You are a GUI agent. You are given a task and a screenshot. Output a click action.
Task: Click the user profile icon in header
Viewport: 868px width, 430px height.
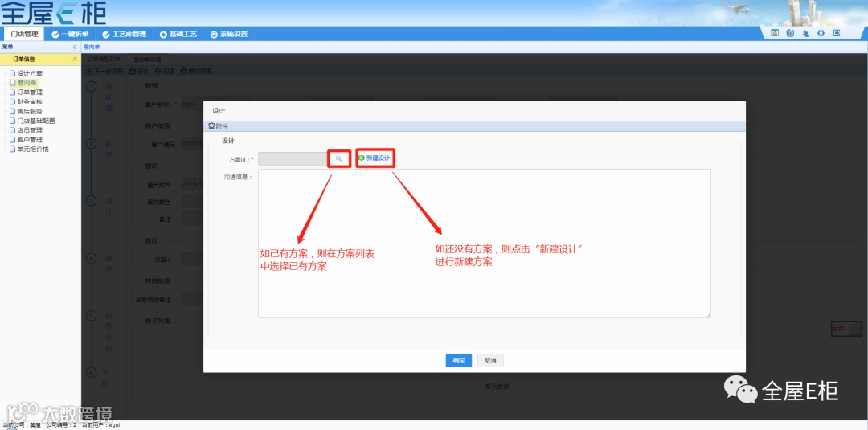pyautogui.click(x=805, y=33)
